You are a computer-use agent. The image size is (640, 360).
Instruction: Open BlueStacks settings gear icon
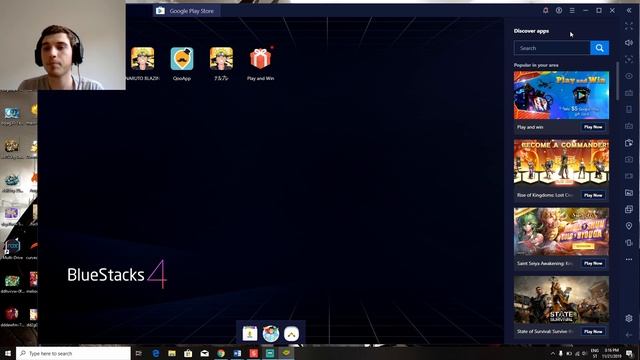[x=629, y=318]
